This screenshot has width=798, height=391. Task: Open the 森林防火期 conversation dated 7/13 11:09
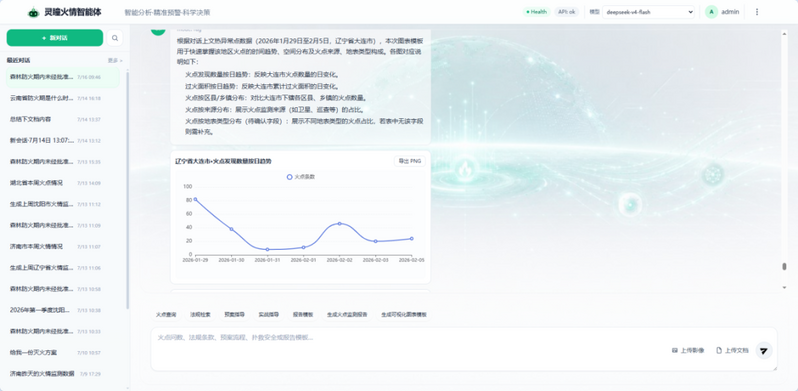point(63,225)
